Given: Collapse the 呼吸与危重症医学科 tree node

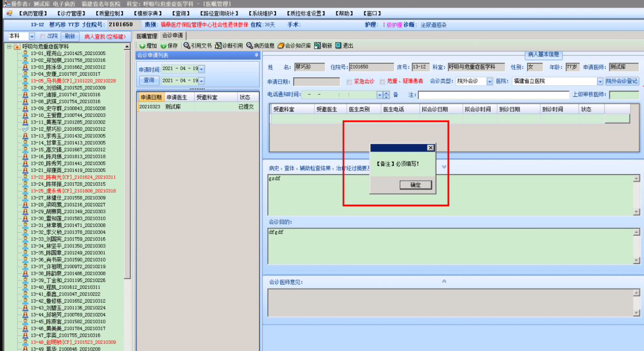Looking at the screenshot, I should pyautogui.click(x=9, y=47).
